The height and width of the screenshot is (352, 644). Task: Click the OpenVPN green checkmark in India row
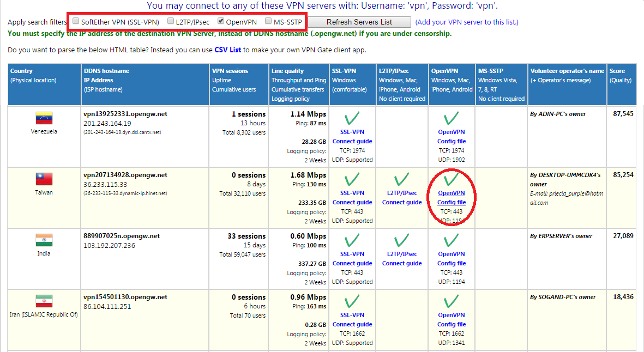click(451, 240)
